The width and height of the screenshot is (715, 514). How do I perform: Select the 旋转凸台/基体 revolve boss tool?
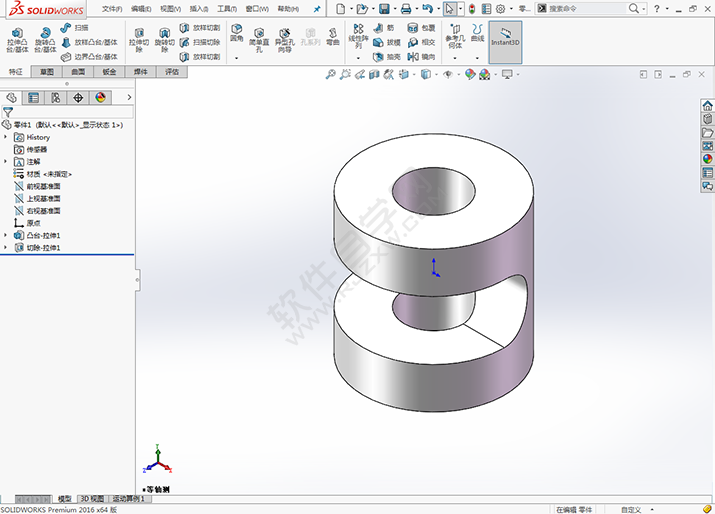tap(45, 39)
